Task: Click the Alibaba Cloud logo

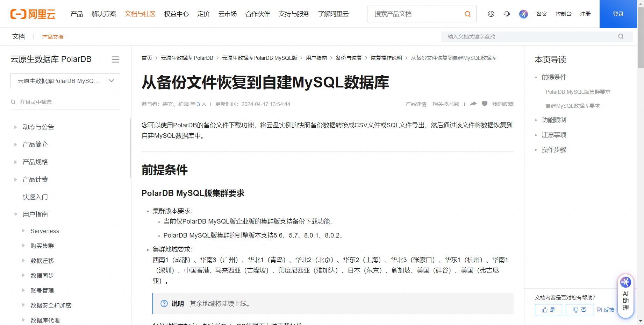Action: coord(33,14)
